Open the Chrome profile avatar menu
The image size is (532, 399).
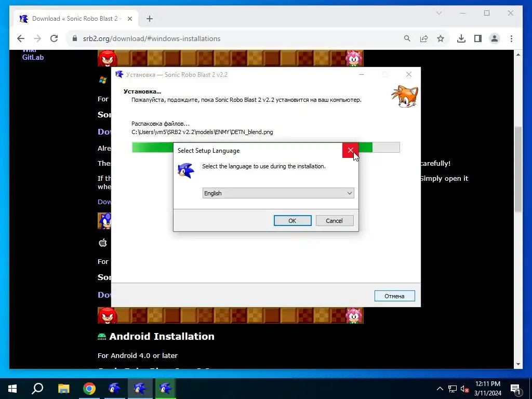[495, 38]
